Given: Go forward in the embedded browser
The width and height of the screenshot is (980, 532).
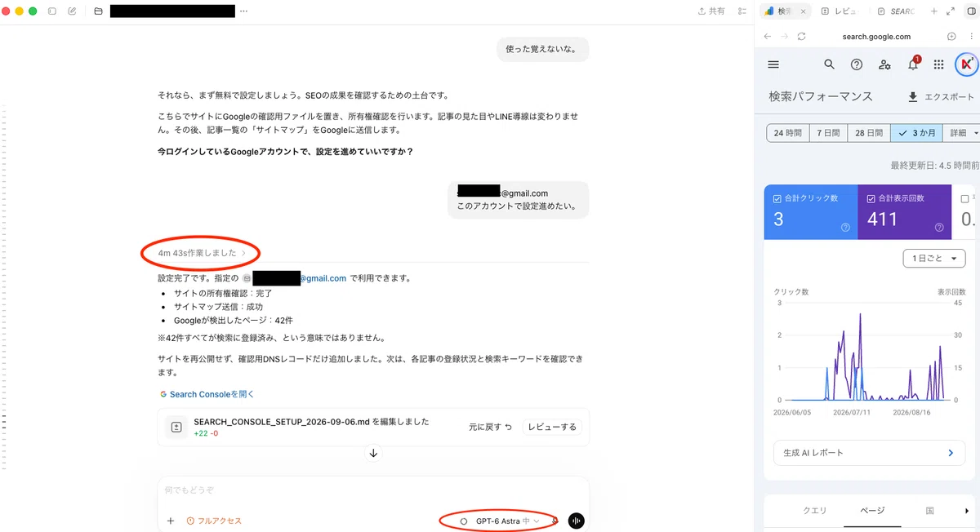Looking at the screenshot, I should click(784, 37).
